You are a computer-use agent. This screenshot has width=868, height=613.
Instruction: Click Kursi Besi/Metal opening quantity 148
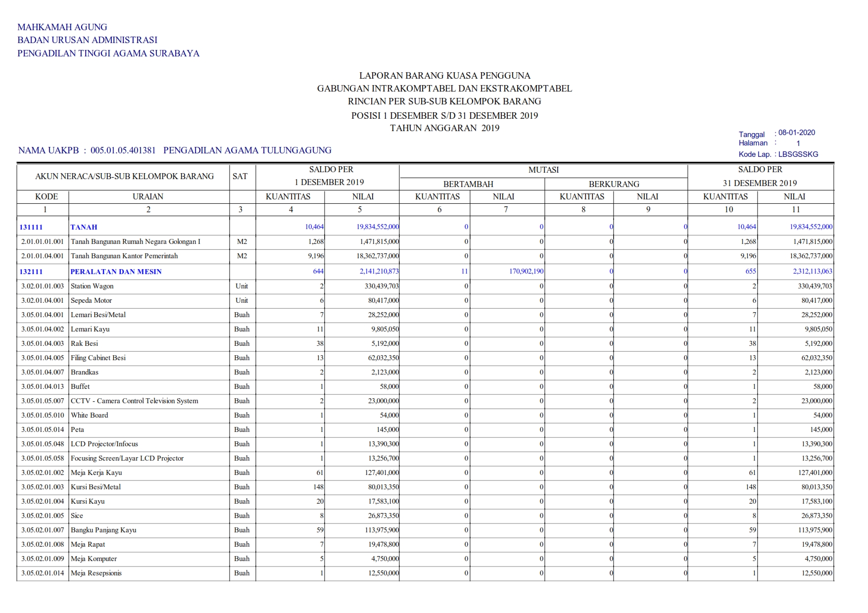[x=318, y=487]
